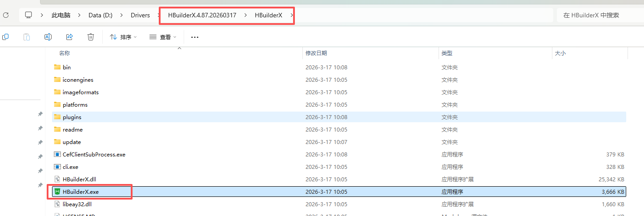Click the CefClientSubProcess.exe file icon
This screenshot has width=644, height=216.
tap(57, 154)
